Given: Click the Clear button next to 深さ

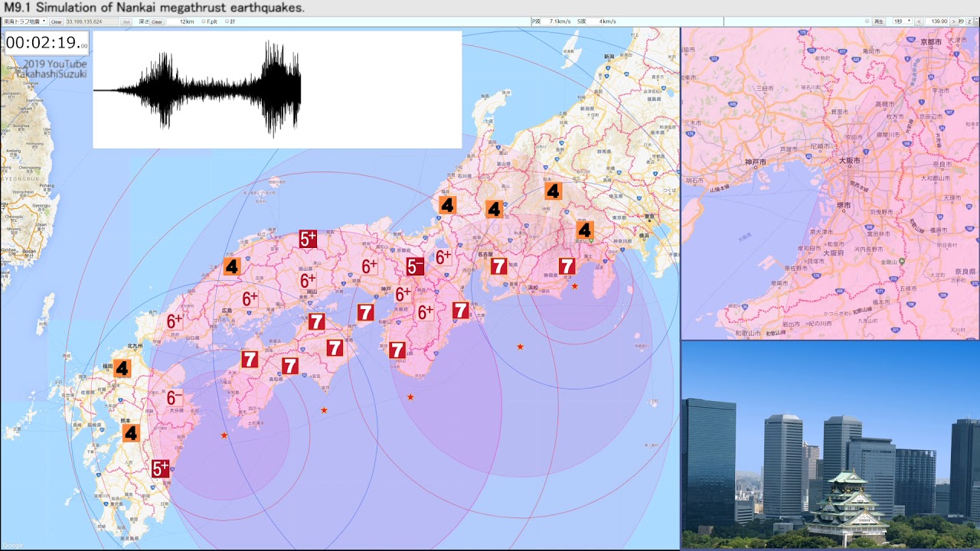Looking at the screenshot, I should tap(157, 21).
